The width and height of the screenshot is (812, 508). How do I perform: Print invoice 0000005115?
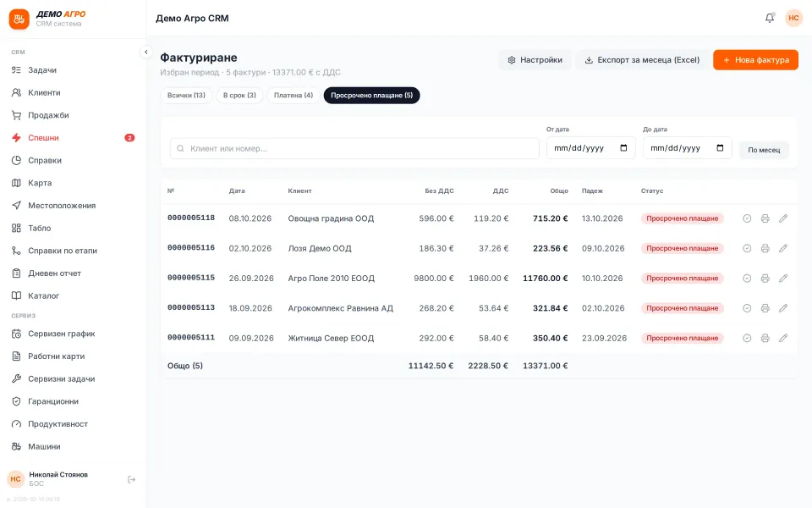(x=765, y=279)
